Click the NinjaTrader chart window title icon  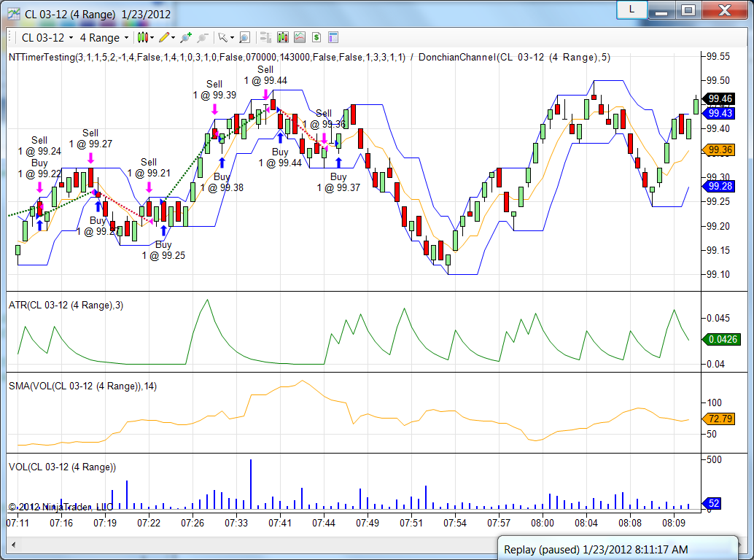(x=13, y=13)
